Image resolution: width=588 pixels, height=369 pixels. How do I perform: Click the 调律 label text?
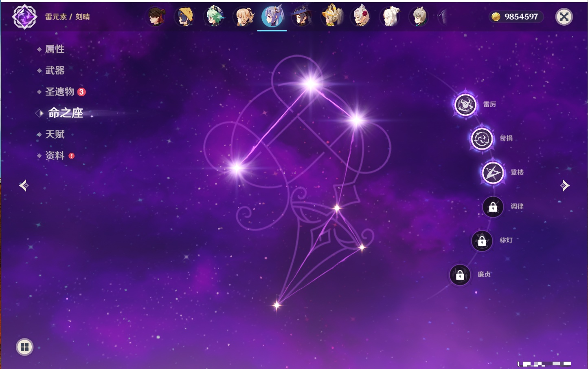click(517, 206)
